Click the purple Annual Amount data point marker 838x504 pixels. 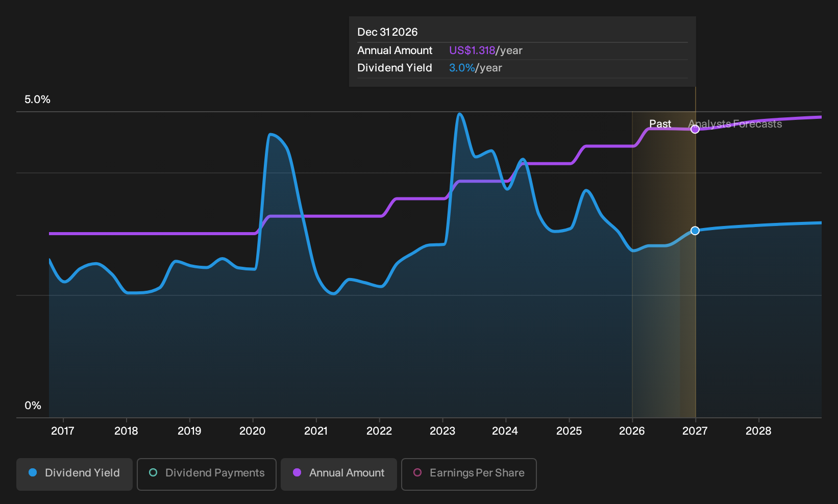[x=695, y=129]
